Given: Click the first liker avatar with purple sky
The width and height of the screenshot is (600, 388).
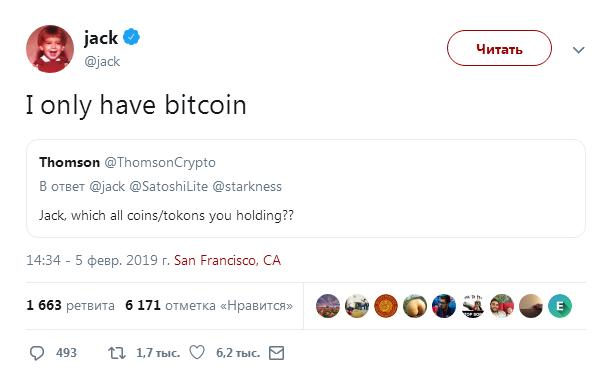Looking at the screenshot, I should [x=328, y=306].
